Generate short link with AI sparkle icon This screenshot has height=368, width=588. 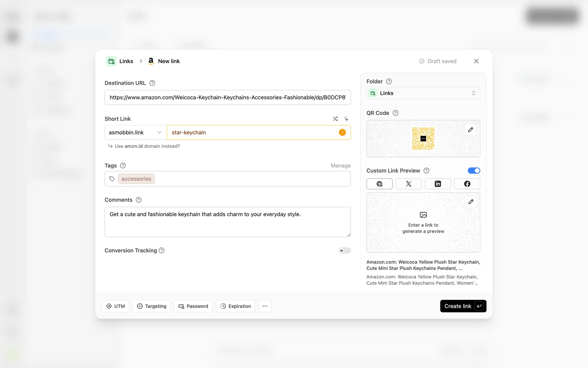click(x=346, y=119)
